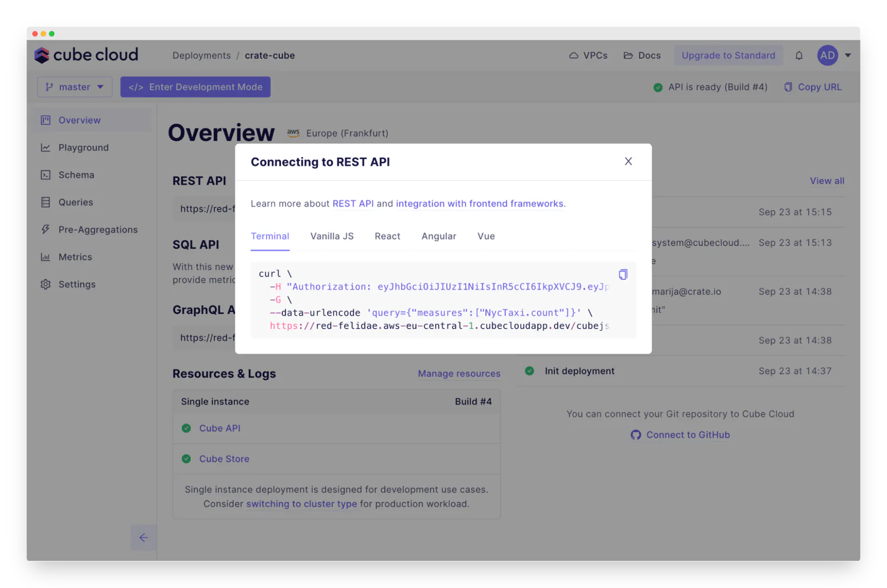Click the Europe (Frankfurt) region label
Image resolution: width=887 pixels, height=588 pixels.
[347, 134]
